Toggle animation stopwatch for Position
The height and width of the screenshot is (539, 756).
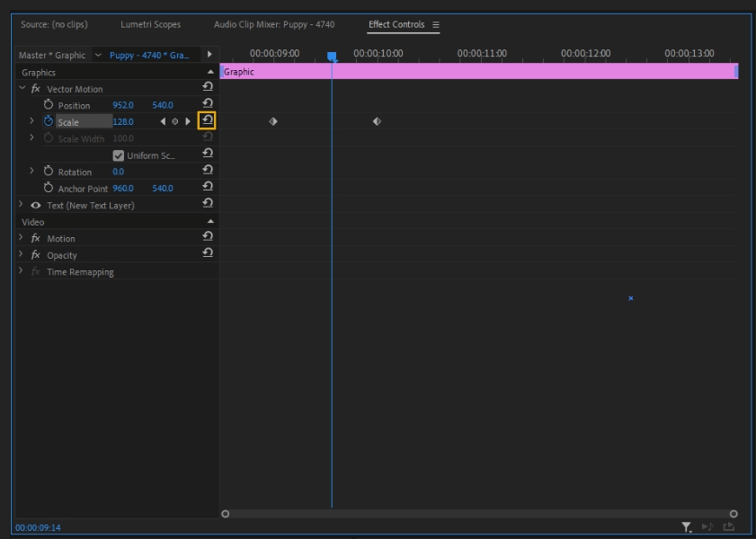[49, 105]
